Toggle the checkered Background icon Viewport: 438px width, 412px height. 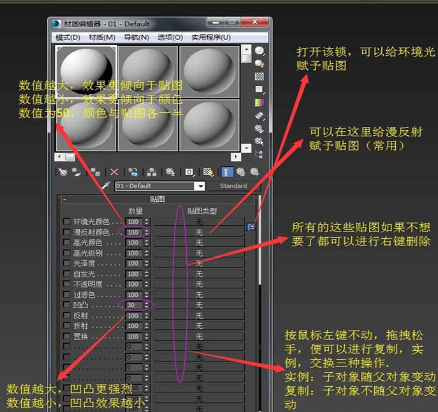pos(259,76)
